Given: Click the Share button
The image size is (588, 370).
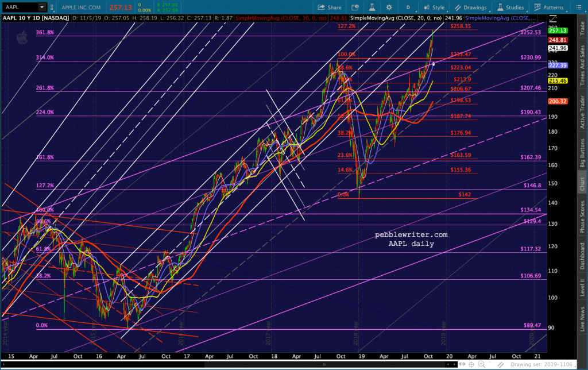Looking at the screenshot, I should (330, 7).
